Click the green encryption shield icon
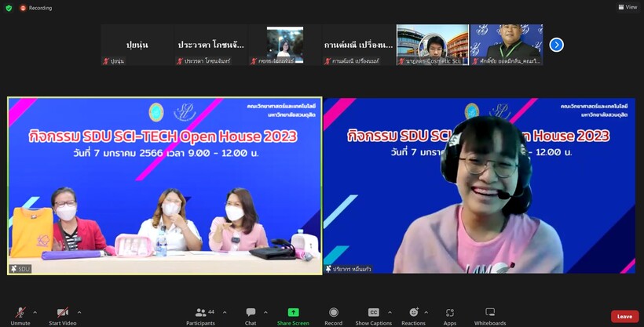Screen dimensions: 644x327 [9, 8]
